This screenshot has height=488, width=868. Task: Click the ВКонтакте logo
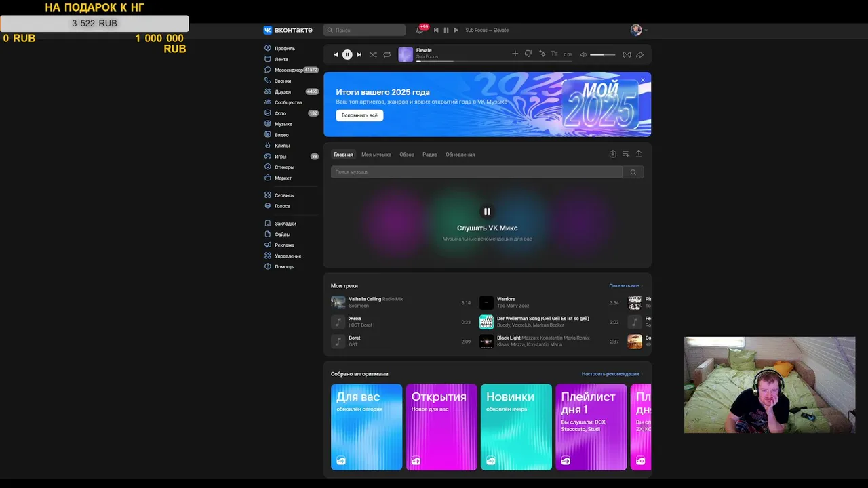click(288, 30)
